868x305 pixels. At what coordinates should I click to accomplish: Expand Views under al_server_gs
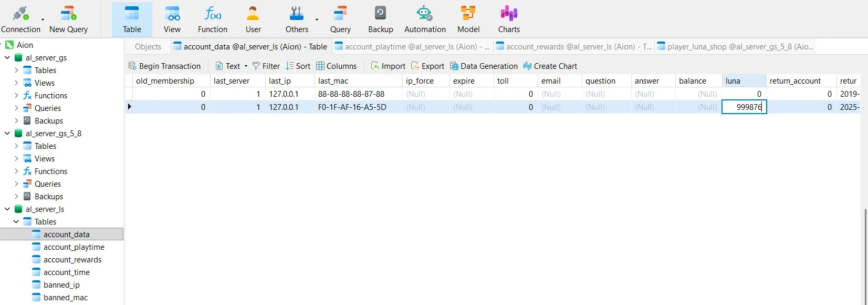(16, 83)
